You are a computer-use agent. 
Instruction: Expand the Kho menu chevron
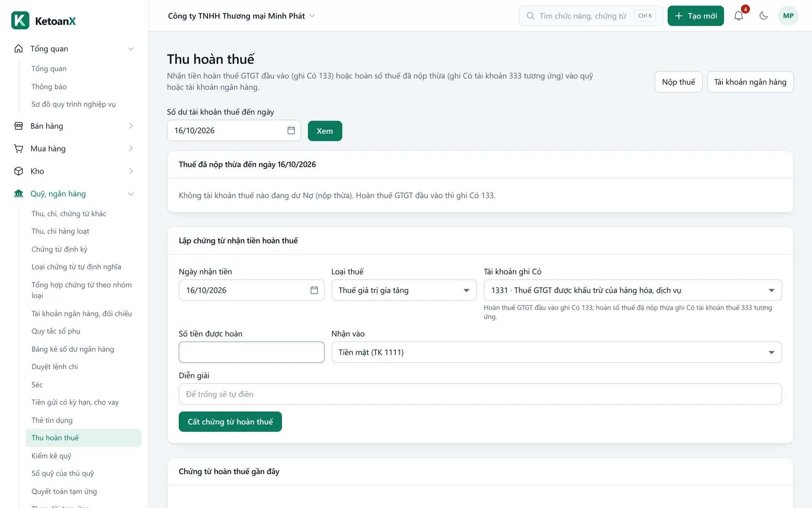click(131, 171)
